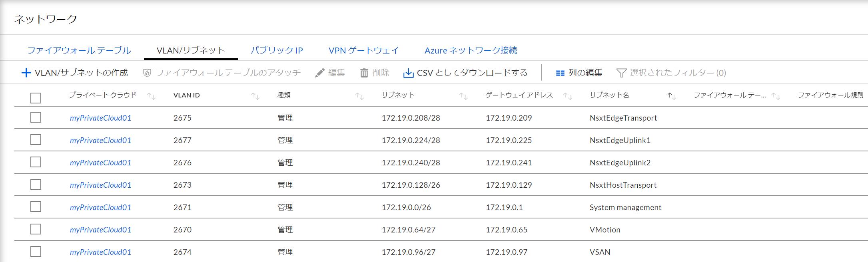Open myPrivateCloud01 link in VSAN row

(x=100, y=252)
